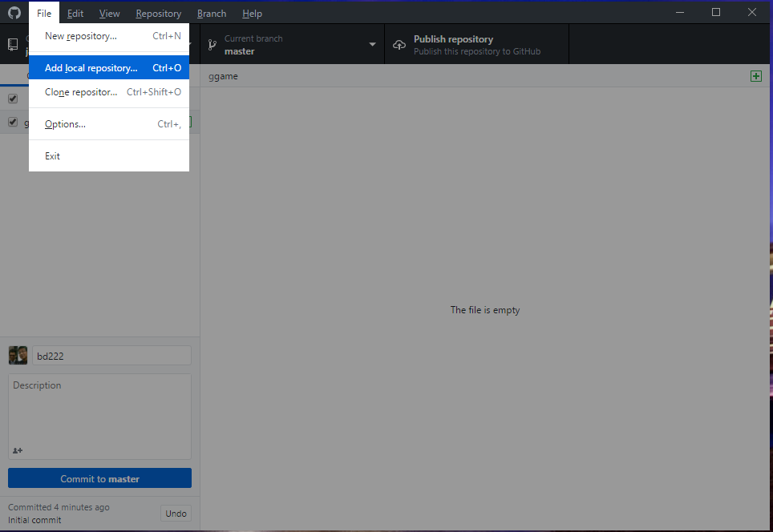The height and width of the screenshot is (532, 773).
Task: Click the commit summary field containing bd222
Action: 111,356
